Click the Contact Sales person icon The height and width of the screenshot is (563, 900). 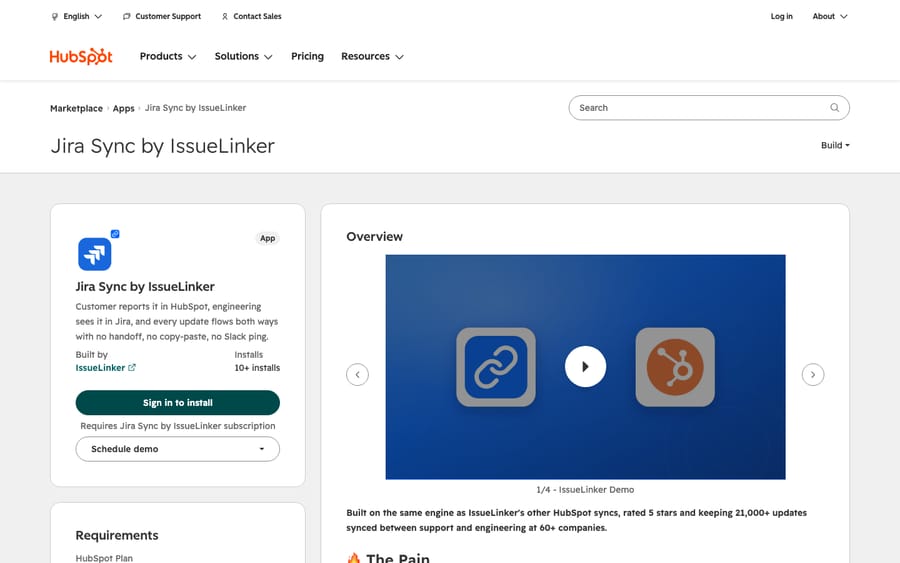point(225,17)
